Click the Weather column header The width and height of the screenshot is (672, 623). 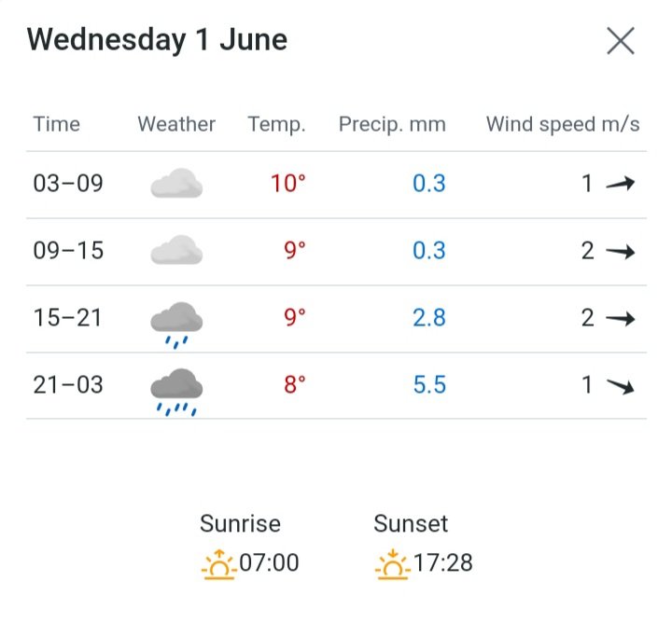tap(176, 124)
